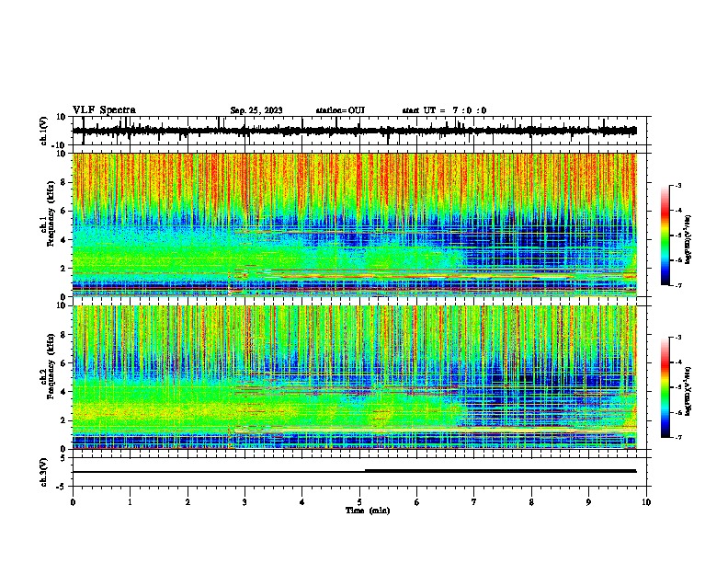The height and width of the screenshot is (563, 728).
Task: Click time axis tick label '3'
Action: [x=245, y=501]
